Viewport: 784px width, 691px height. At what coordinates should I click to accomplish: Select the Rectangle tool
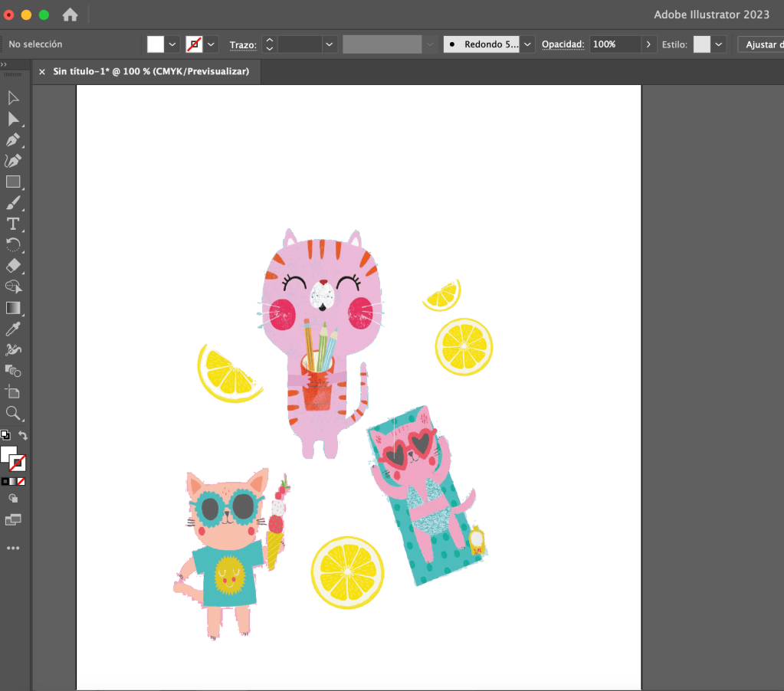tap(13, 182)
